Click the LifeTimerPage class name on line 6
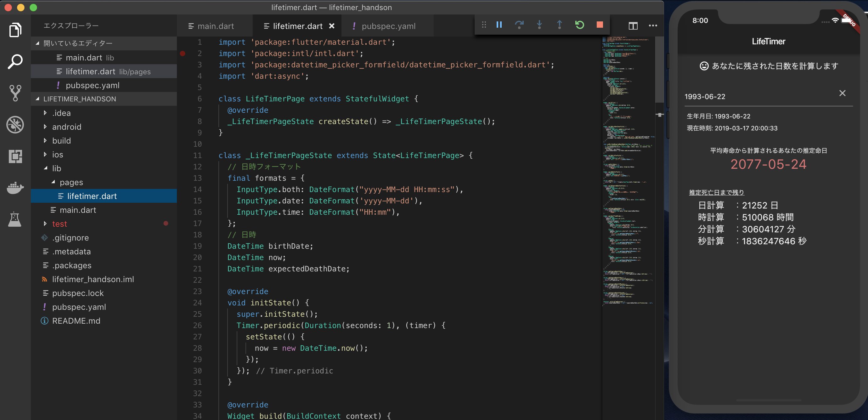Image resolution: width=868 pixels, height=420 pixels. click(275, 99)
